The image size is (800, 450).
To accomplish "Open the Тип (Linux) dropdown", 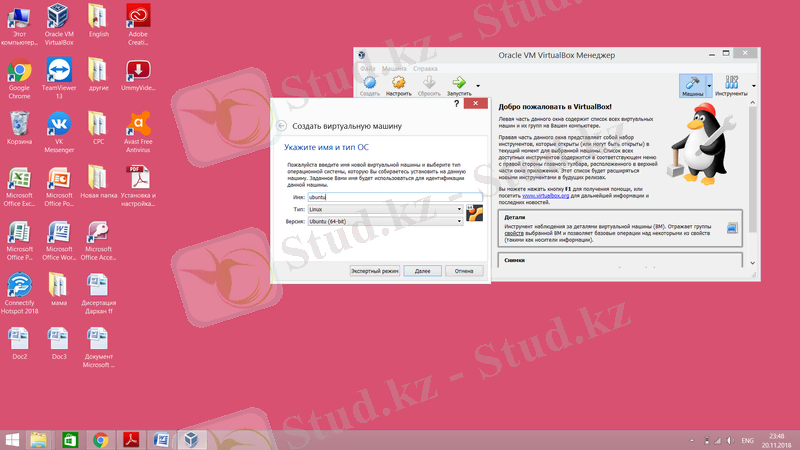I will (x=385, y=209).
